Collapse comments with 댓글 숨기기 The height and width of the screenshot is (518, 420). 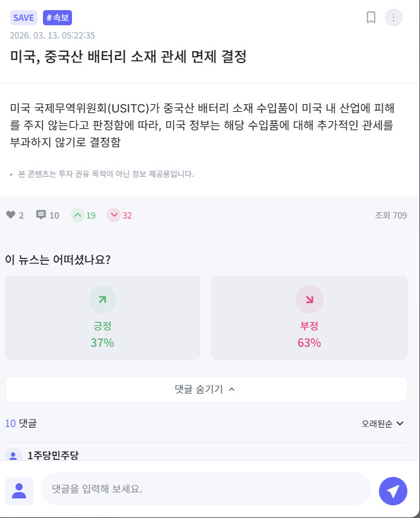coord(206,389)
